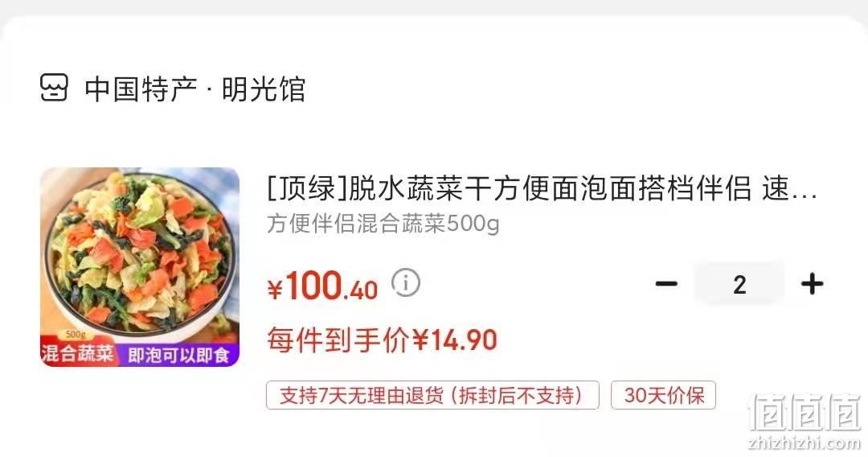This screenshot has height=457, width=868.
Task: Increase quantity with the plus button
Action: [812, 284]
